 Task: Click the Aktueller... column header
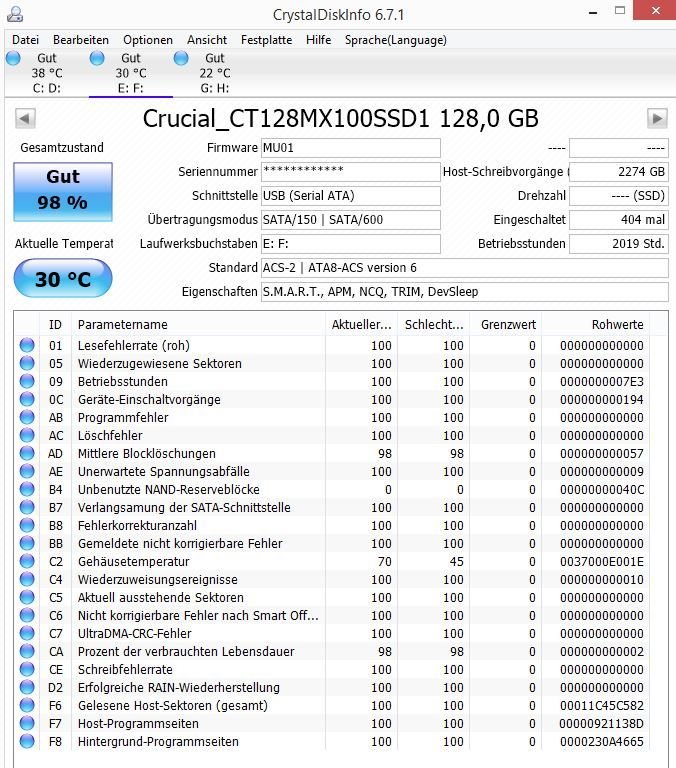pyautogui.click(x=361, y=325)
